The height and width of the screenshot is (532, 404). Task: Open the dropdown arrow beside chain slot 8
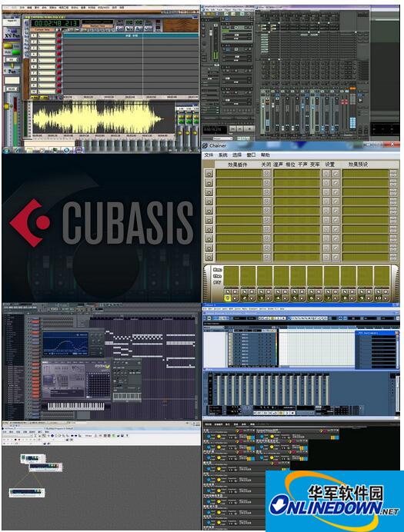352,298
